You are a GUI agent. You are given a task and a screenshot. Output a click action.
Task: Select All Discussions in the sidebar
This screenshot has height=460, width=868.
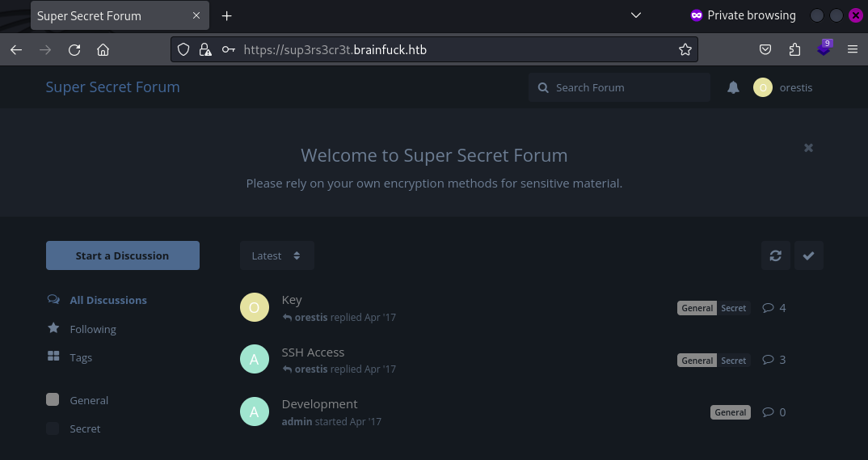coord(97,300)
